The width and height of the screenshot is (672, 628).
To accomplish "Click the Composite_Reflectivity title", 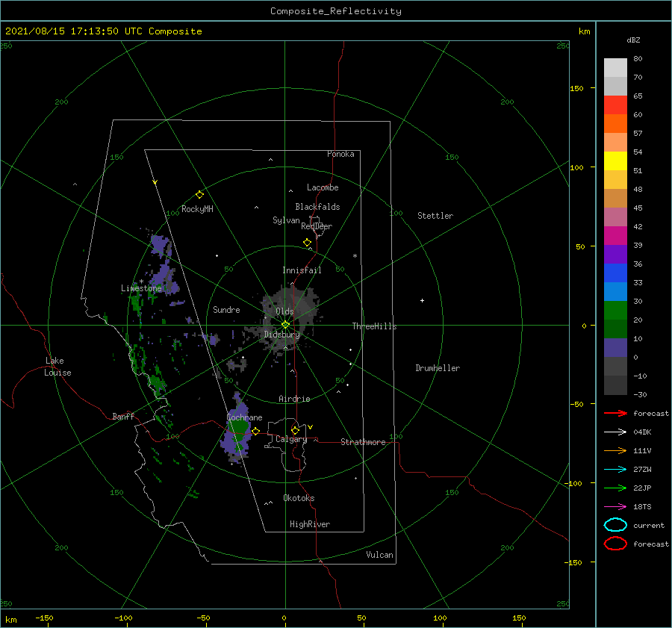I will 335,11.
